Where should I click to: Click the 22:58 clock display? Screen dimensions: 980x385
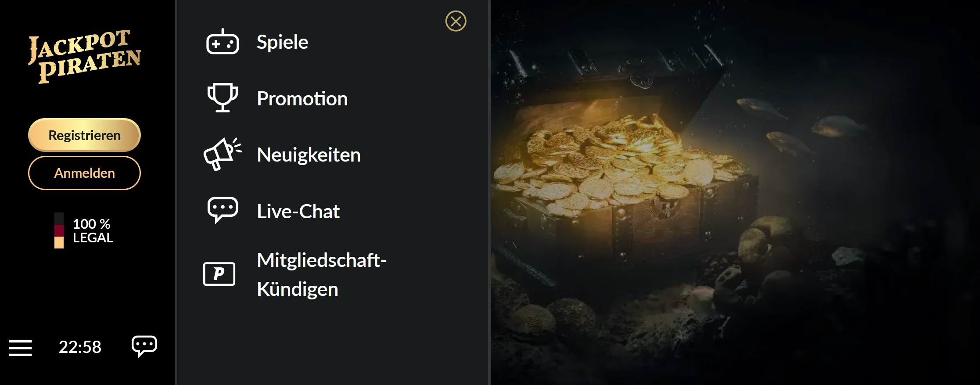(x=80, y=347)
